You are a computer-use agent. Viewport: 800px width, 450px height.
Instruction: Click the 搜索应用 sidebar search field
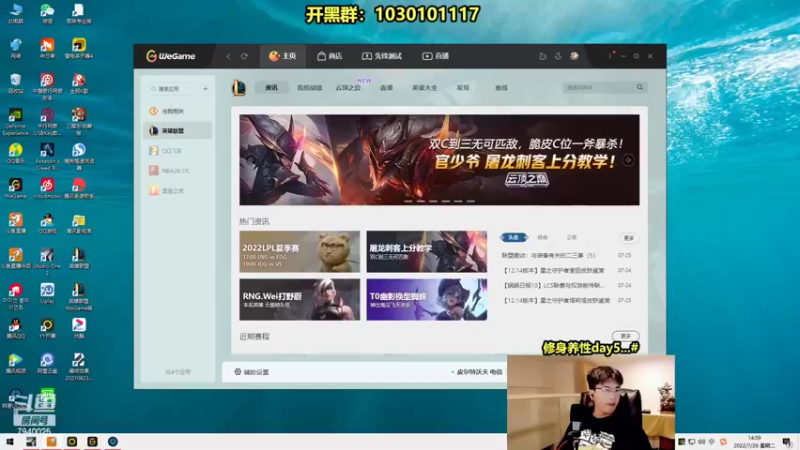(171, 89)
